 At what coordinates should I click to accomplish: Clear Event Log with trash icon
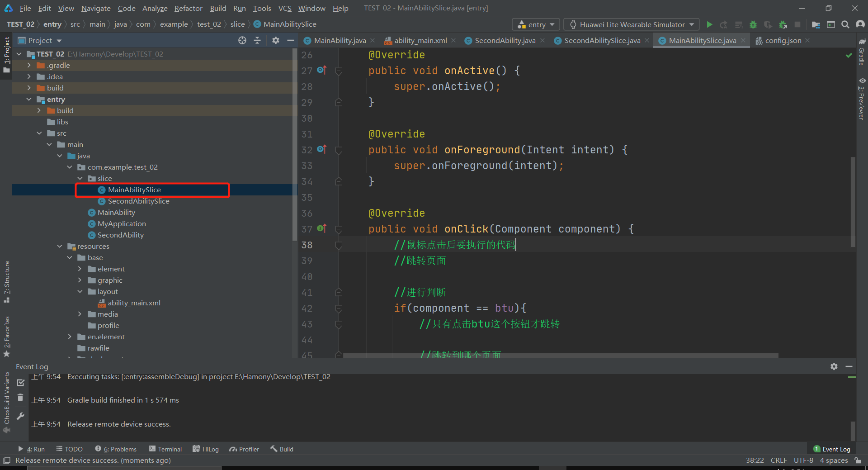[x=20, y=398]
